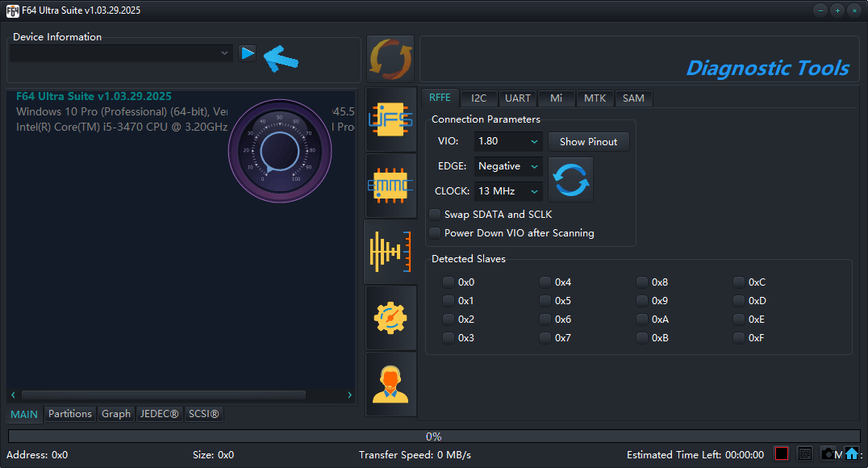The height and width of the screenshot is (468, 868).
Task: Enable Swap SDATA and SCLK
Action: [x=435, y=215]
